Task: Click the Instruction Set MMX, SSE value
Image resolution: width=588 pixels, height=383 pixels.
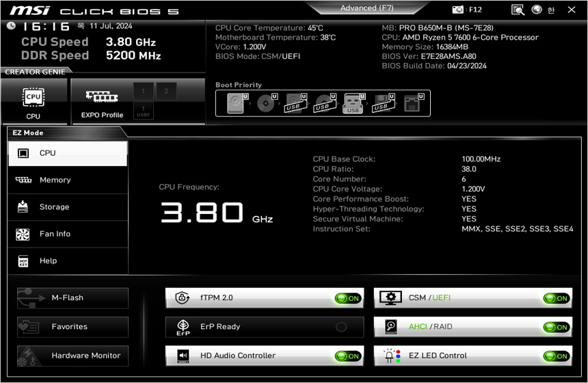Action: (517, 229)
